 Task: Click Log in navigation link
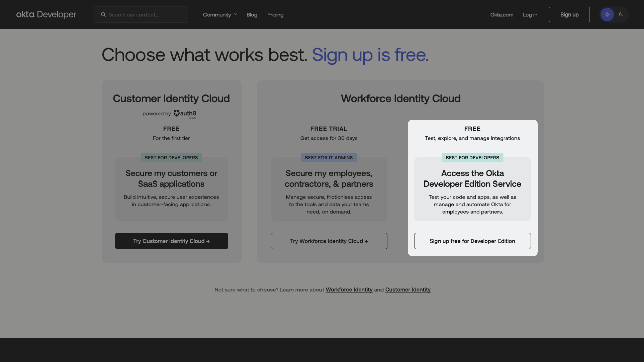tap(530, 15)
